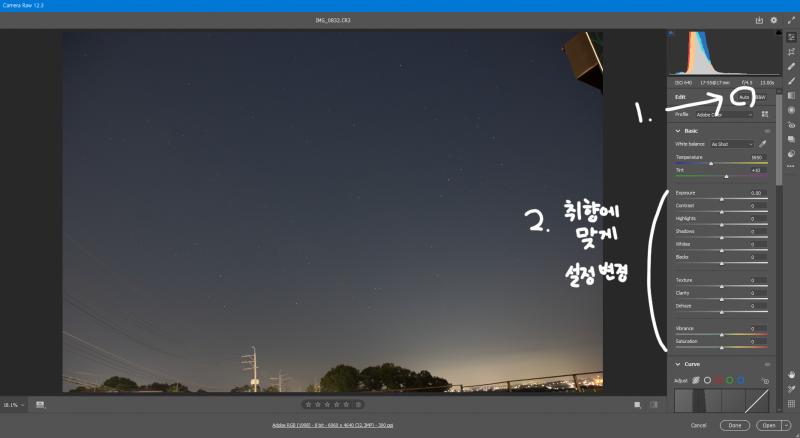Open the Snapshots panel icon
Viewport: 800px width, 438px height.
(x=791, y=139)
